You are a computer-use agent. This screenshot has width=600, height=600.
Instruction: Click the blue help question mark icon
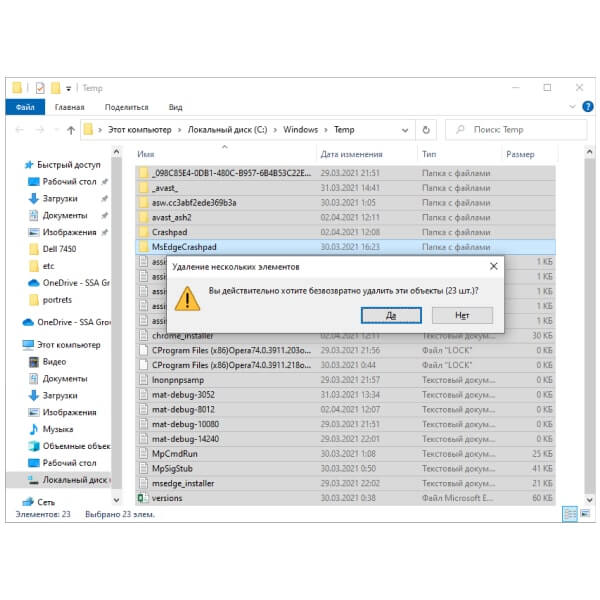pos(588,106)
